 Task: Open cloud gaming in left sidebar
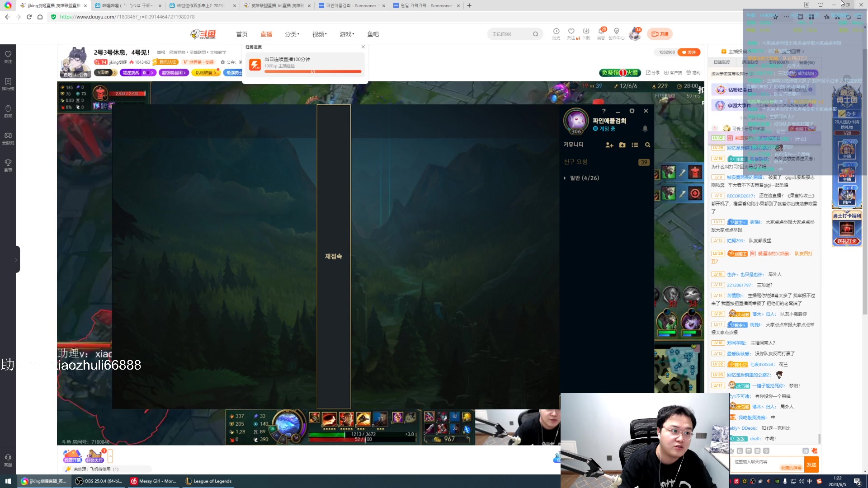[8, 138]
